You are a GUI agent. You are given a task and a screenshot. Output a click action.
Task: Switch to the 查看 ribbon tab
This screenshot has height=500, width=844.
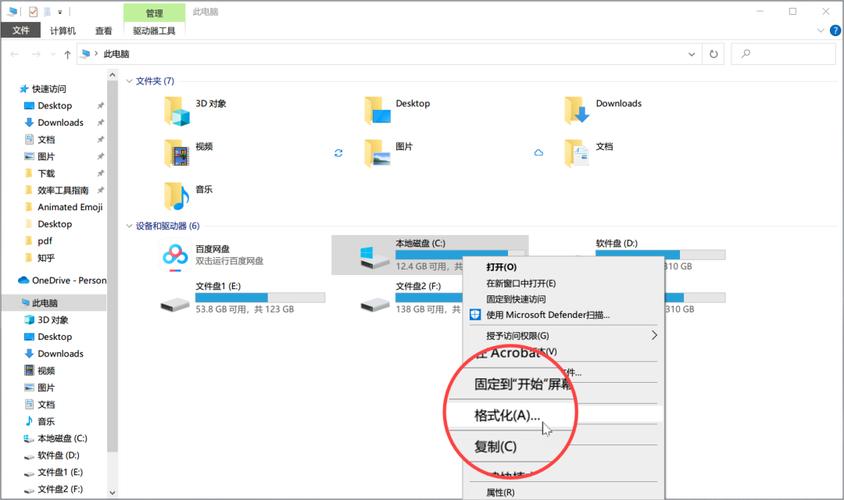click(105, 31)
